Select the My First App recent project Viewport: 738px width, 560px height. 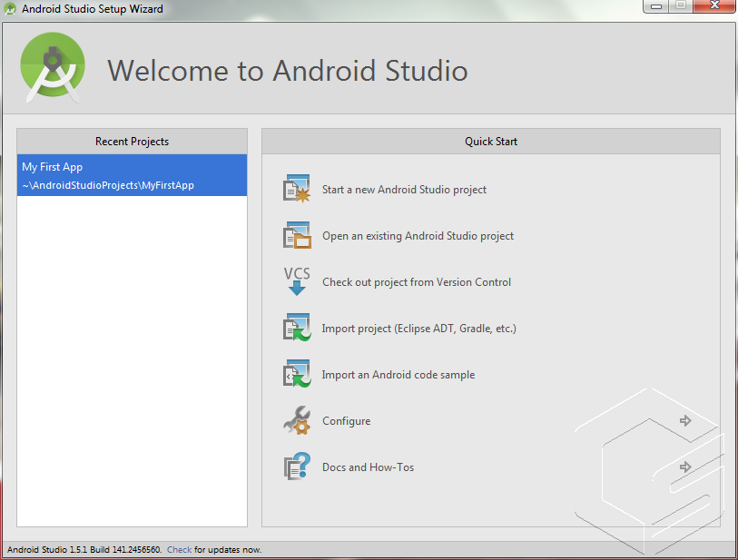(x=132, y=175)
